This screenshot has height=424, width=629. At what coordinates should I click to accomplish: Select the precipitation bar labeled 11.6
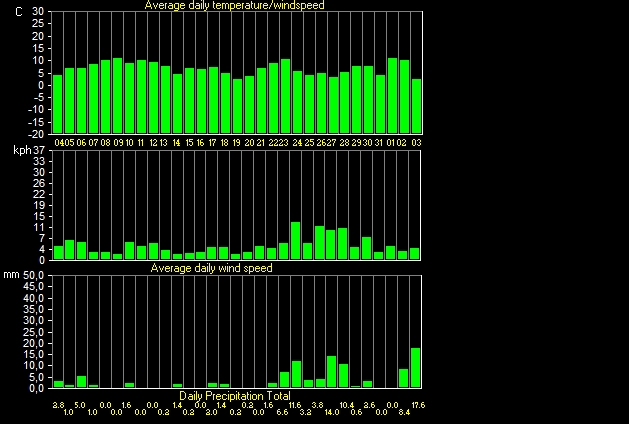pyautogui.click(x=296, y=374)
